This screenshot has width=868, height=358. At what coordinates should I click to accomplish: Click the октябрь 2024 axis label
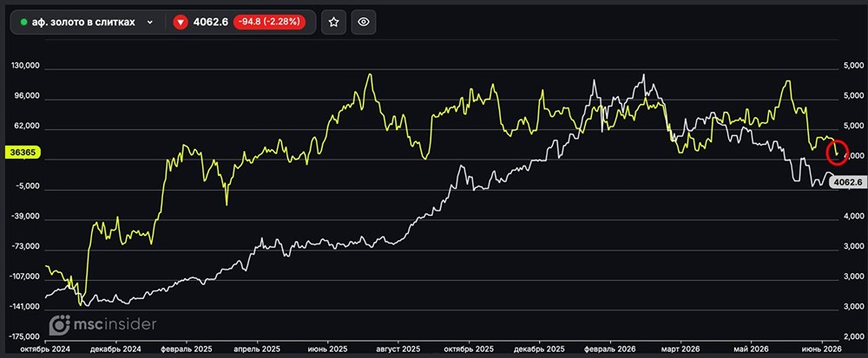point(43,349)
